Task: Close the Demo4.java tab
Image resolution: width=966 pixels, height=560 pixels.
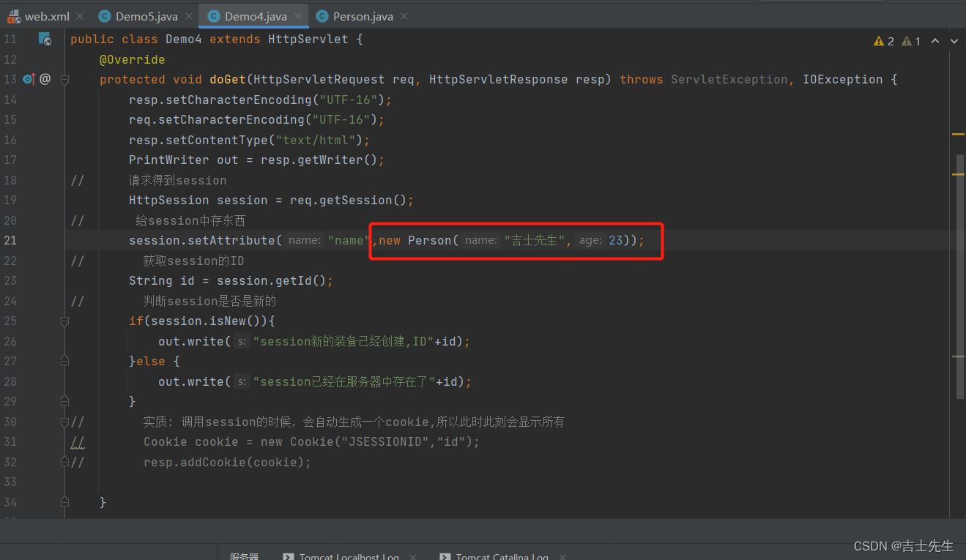Action: click(297, 16)
